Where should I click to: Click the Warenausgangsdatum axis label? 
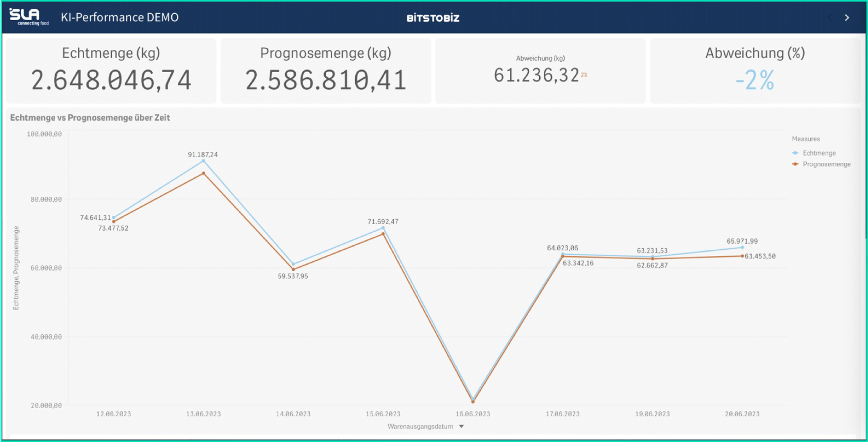tap(420, 427)
